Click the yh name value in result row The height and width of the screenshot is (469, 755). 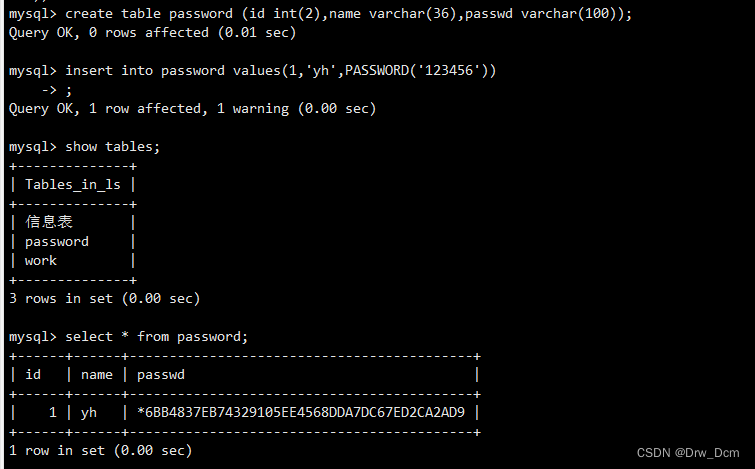(x=89, y=413)
